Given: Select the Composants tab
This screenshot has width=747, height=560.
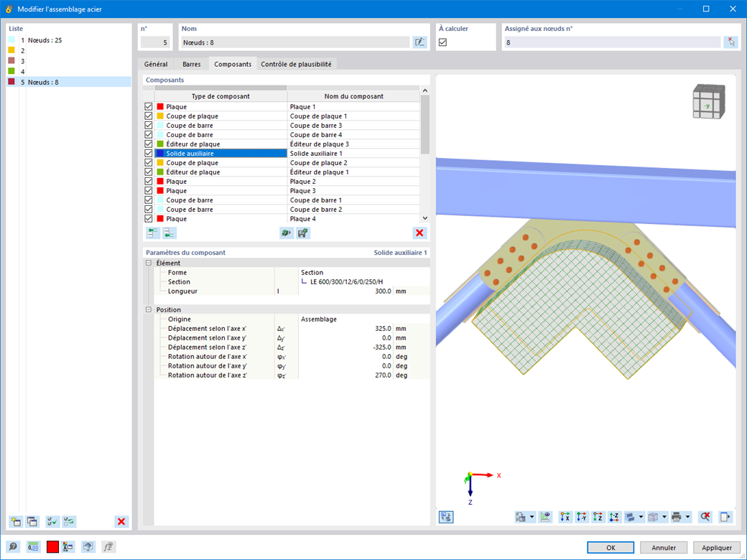Looking at the screenshot, I should (x=233, y=64).
